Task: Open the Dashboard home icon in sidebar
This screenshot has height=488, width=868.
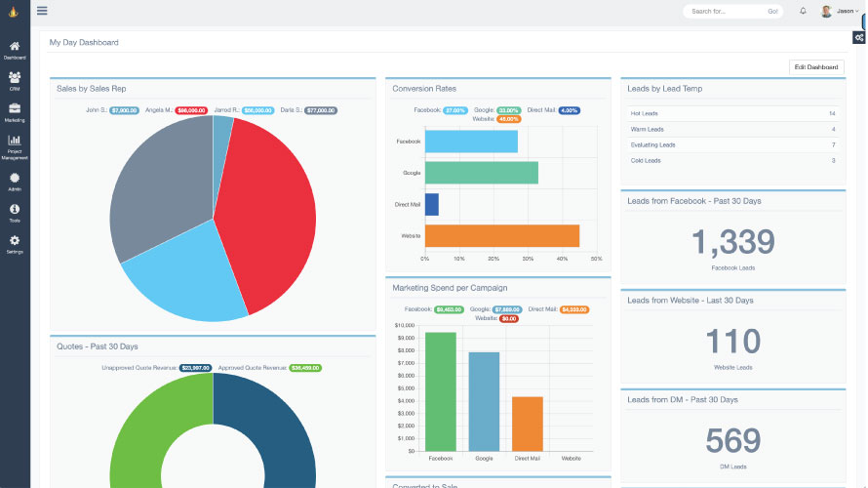Action: 15,46
